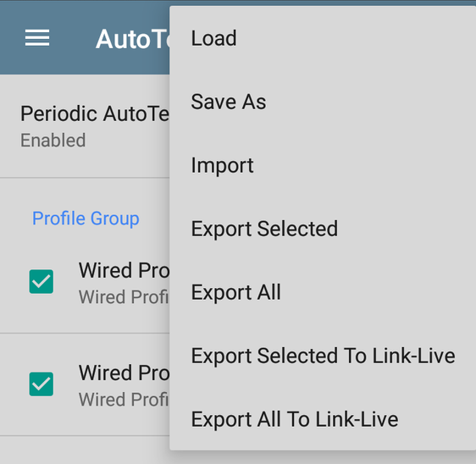
Task: Click second Wired Profile gray subtitle
Action: click(x=124, y=400)
